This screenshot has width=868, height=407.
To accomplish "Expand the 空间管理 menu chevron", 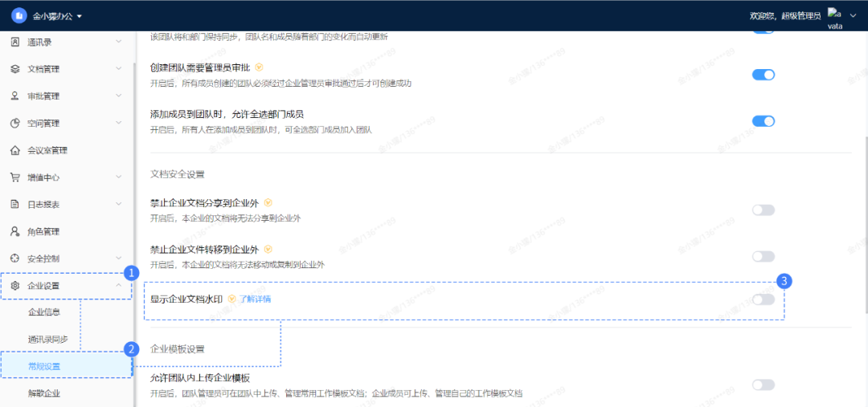I will click(x=118, y=124).
